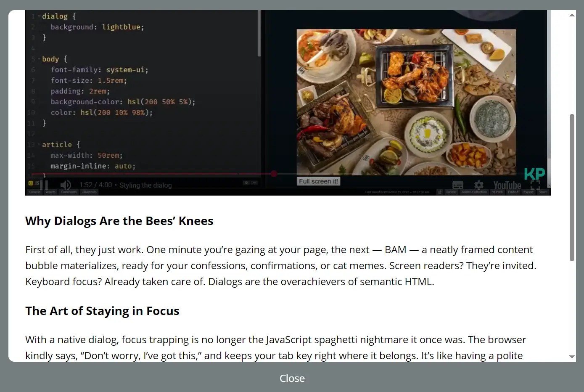The width and height of the screenshot is (584, 392).
Task: Click the 'Full screen it!' button in the video
Action: coord(318,181)
